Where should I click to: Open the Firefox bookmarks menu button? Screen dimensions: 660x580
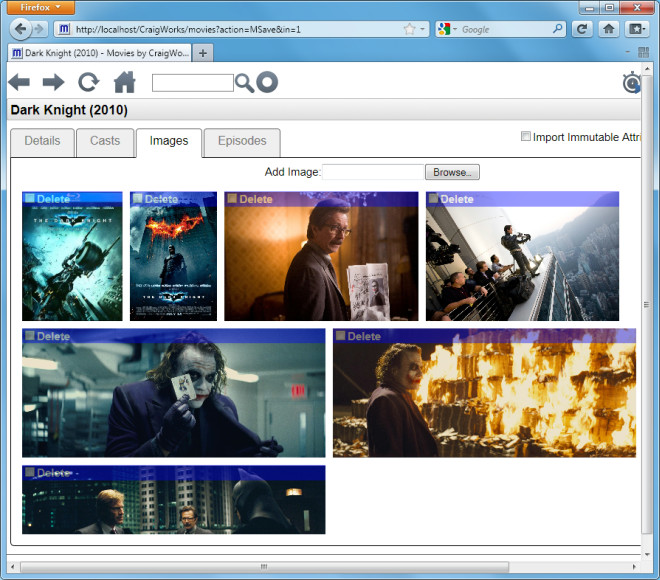pos(636,29)
